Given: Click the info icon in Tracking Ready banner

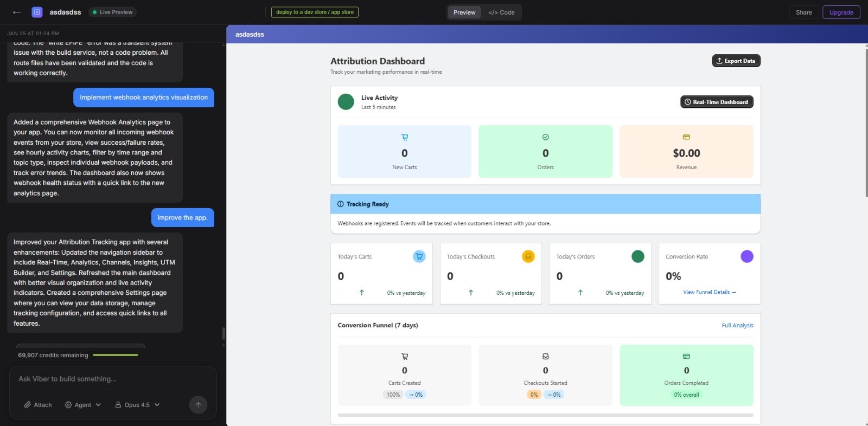Looking at the screenshot, I should click(341, 204).
